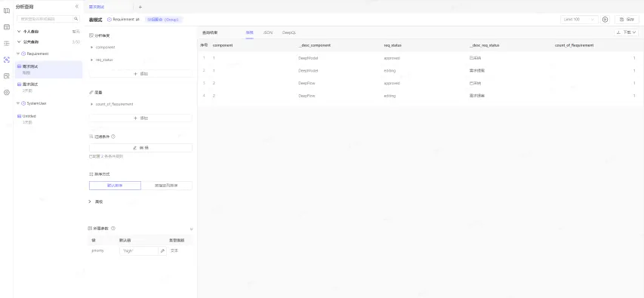Run the query with the play icon
This screenshot has height=298, width=644.
(x=605, y=20)
